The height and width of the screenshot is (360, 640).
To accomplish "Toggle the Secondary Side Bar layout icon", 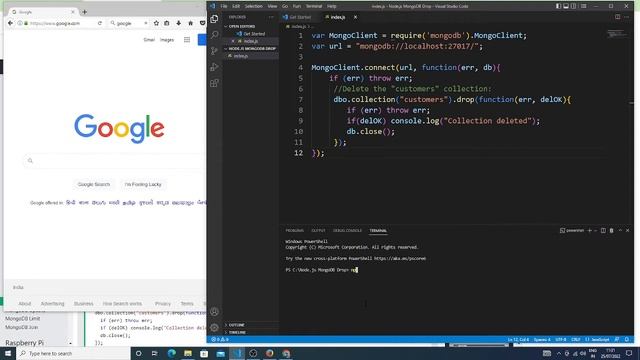I will 574,6.
